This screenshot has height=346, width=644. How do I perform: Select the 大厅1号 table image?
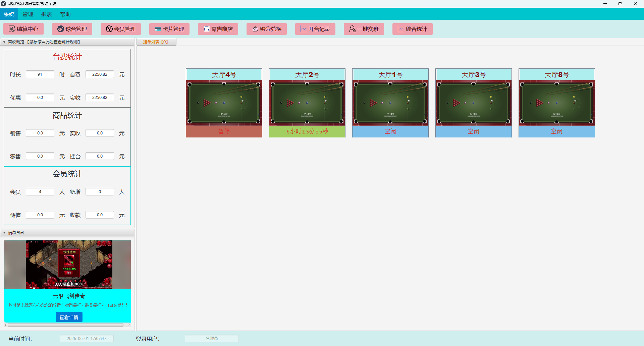(390, 103)
